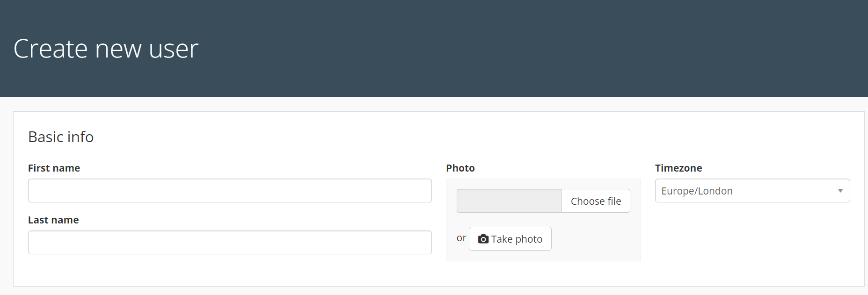This screenshot has height=295, width=868.
Task: Click the word "or" beside Take photo
Action: pyautogui.click(x=461, y=238)
